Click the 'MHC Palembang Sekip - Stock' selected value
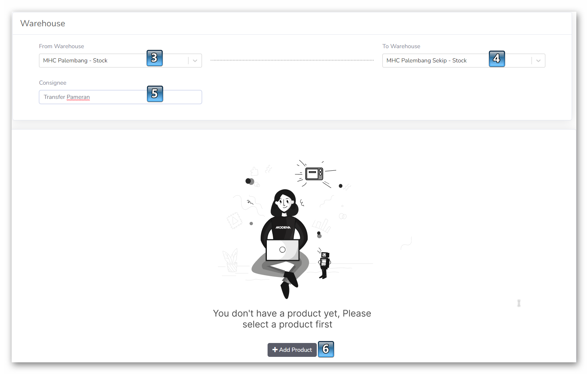This screenshot has height=374, width=588. [426, 61]
